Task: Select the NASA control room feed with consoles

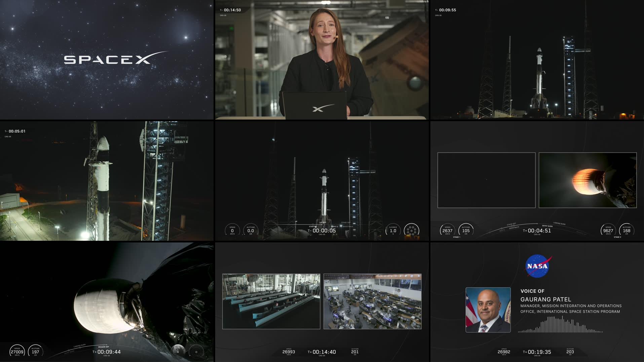Action: click(372, 301)
